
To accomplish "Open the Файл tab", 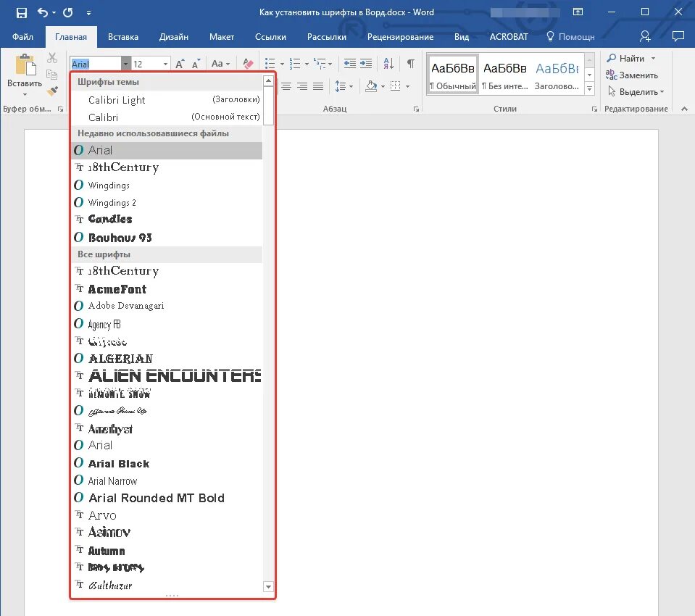I will (22, 37).
